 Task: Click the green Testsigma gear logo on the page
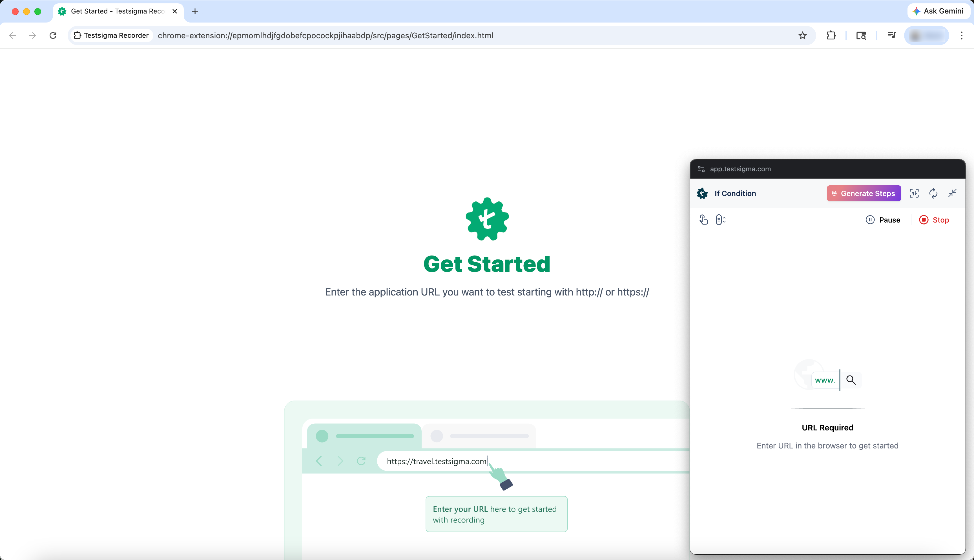coord(487,219)
